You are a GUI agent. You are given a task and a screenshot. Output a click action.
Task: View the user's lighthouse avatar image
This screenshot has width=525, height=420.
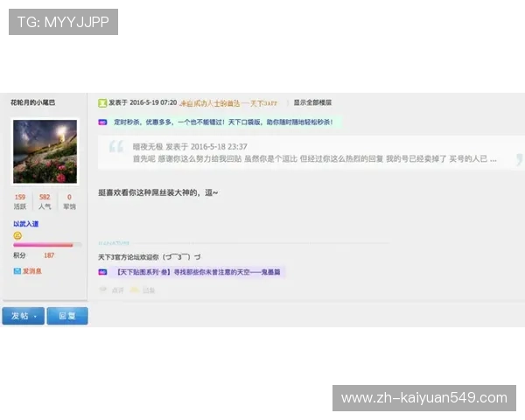coord(45,151)
